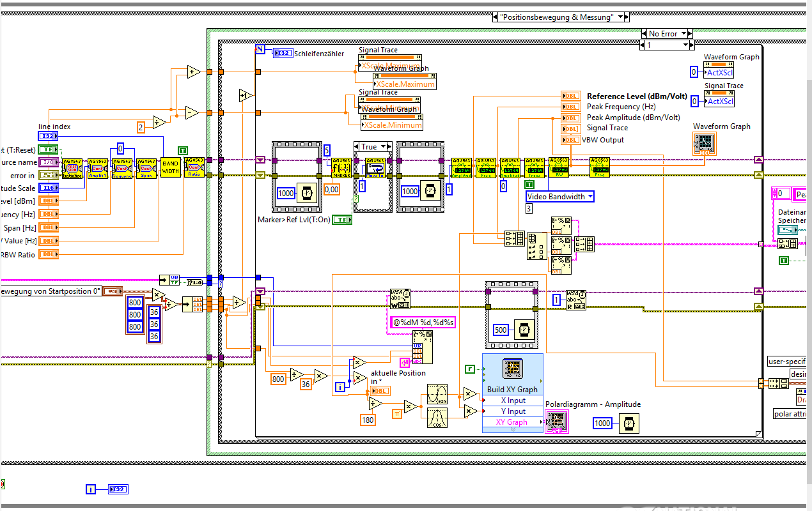Toggle the False constant left of Build XY Graph
Viewport: 812px width, 511px height.
(470, 369)
